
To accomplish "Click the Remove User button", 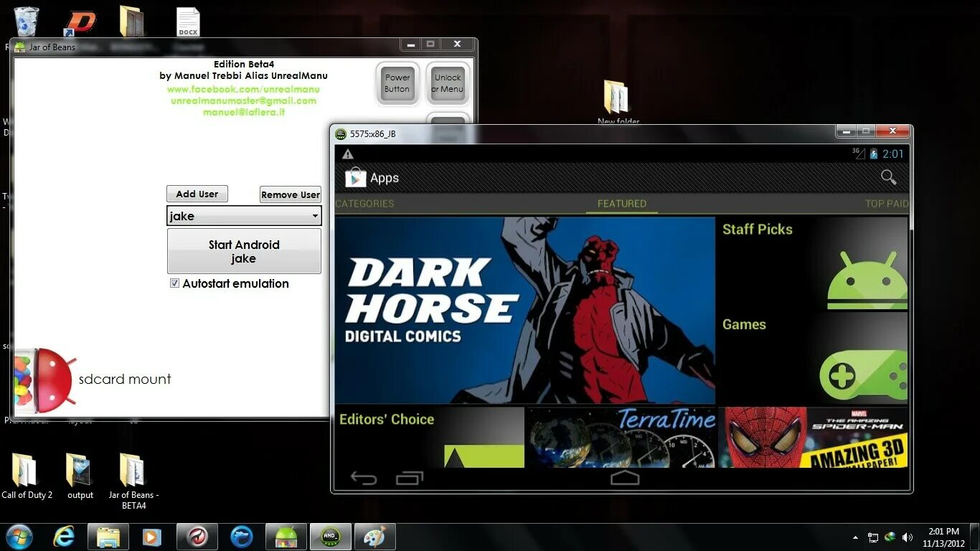I will (x=291, y=194).
